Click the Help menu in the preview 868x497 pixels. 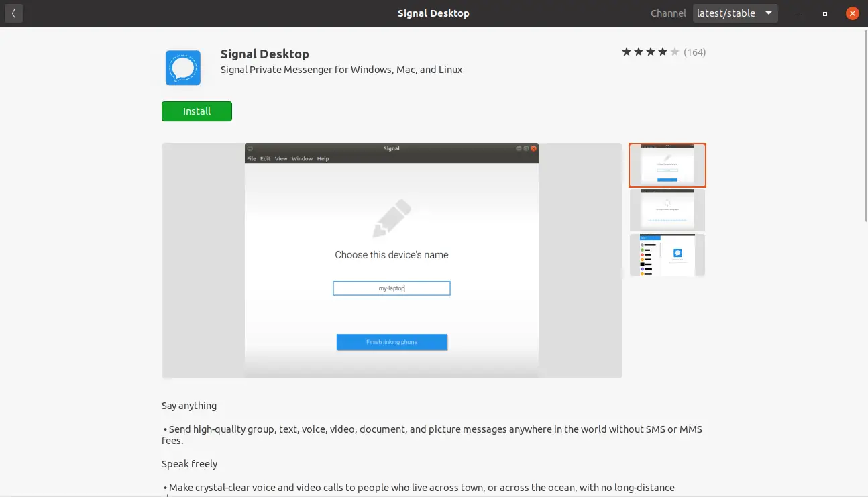pyautogui.click(x=323, y=159)
